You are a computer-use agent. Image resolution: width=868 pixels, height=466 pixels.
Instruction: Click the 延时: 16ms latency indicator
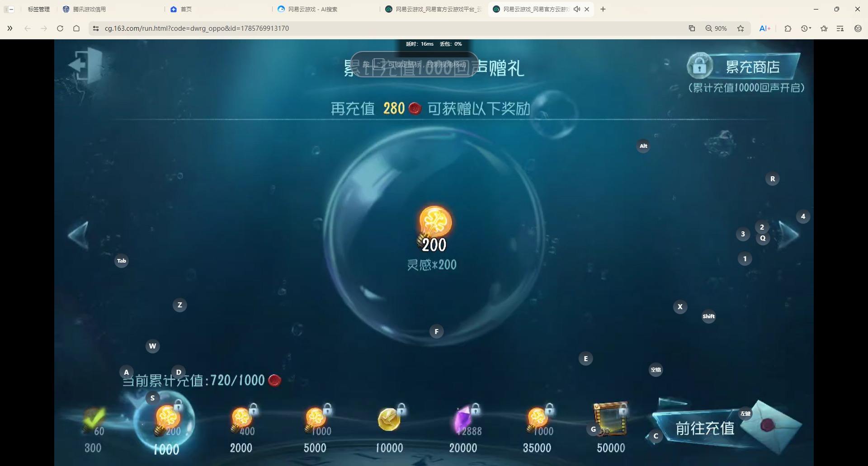pos(420,44)
